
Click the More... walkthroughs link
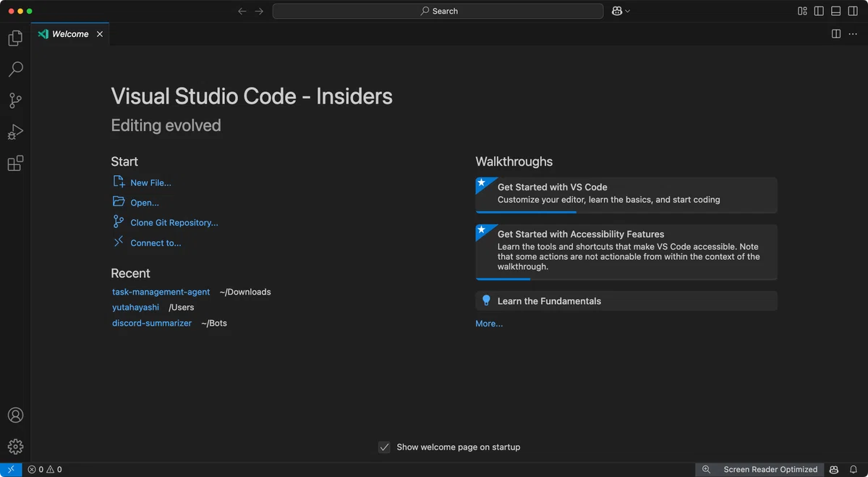(489, 324)
